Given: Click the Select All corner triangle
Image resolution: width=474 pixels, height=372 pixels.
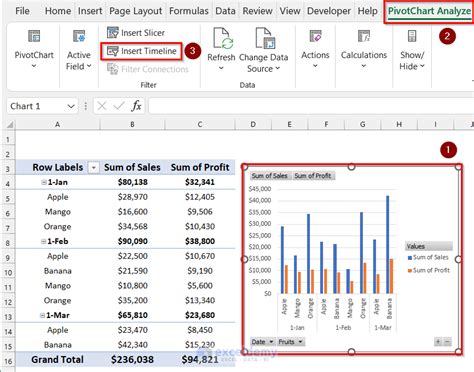Looking at the screenshot, I should coord(10,125).
